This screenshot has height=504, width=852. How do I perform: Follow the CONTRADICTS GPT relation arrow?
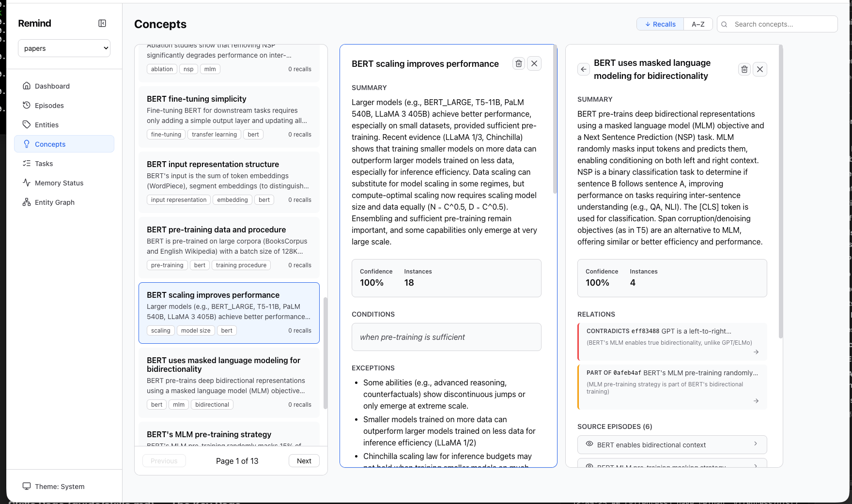coord(756,352)
